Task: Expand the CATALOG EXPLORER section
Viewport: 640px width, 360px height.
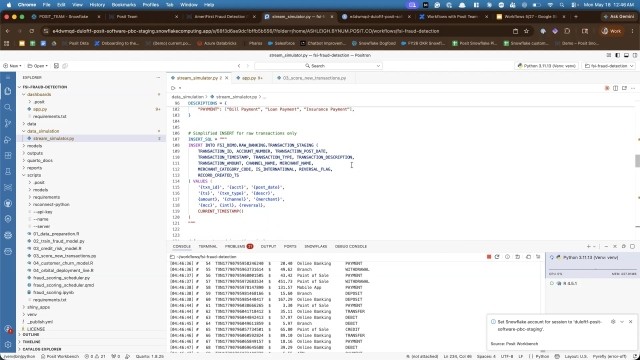Action: click(42, 349)
